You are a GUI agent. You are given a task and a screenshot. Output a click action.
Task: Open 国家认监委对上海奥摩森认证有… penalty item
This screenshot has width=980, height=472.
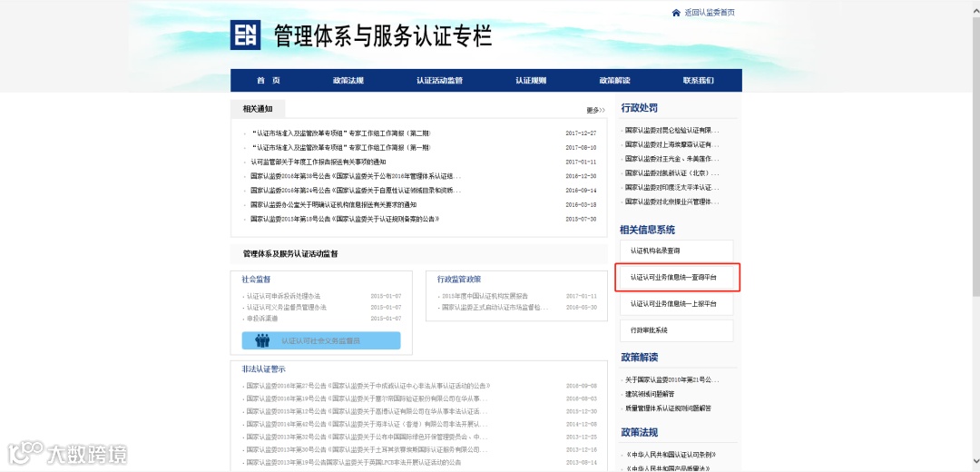point(671,145)
